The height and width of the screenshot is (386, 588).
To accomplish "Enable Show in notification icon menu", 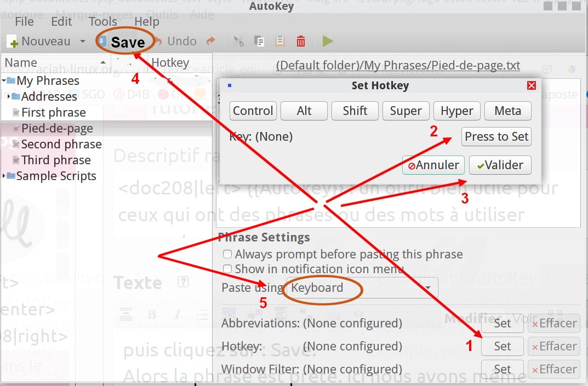I will point(227,269).
